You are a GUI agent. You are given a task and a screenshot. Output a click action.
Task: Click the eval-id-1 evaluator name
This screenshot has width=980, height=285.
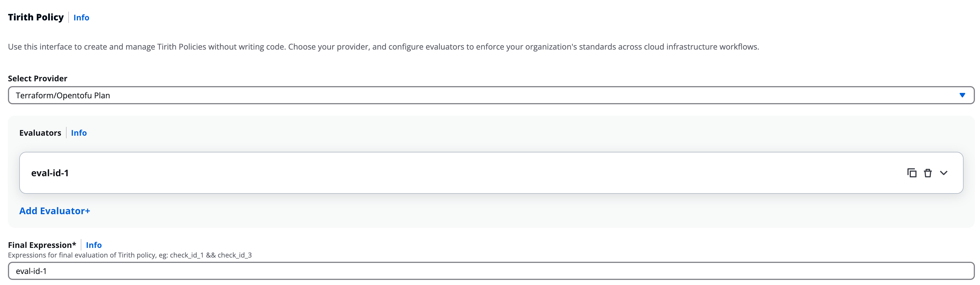click(50, 173)
